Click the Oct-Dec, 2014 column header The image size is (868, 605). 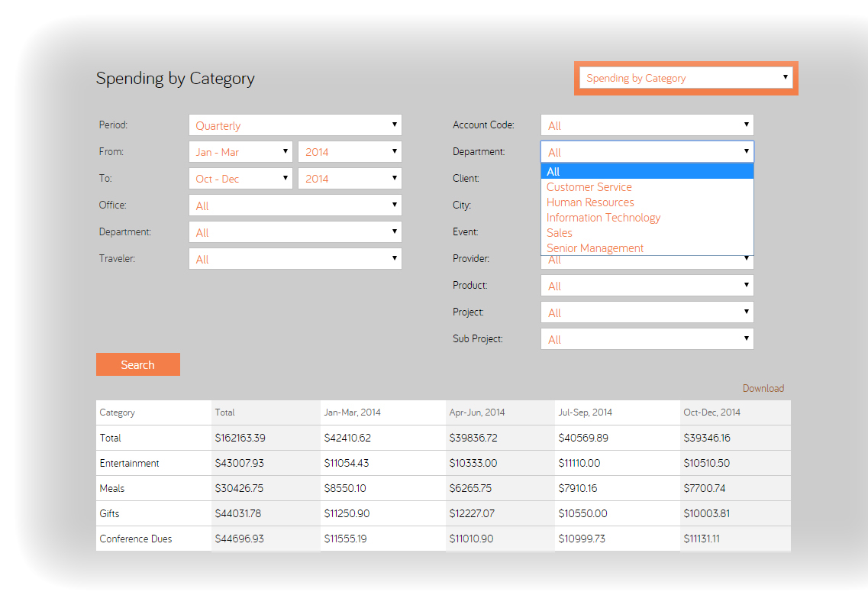pyautogui.click(x=712, y=412)
